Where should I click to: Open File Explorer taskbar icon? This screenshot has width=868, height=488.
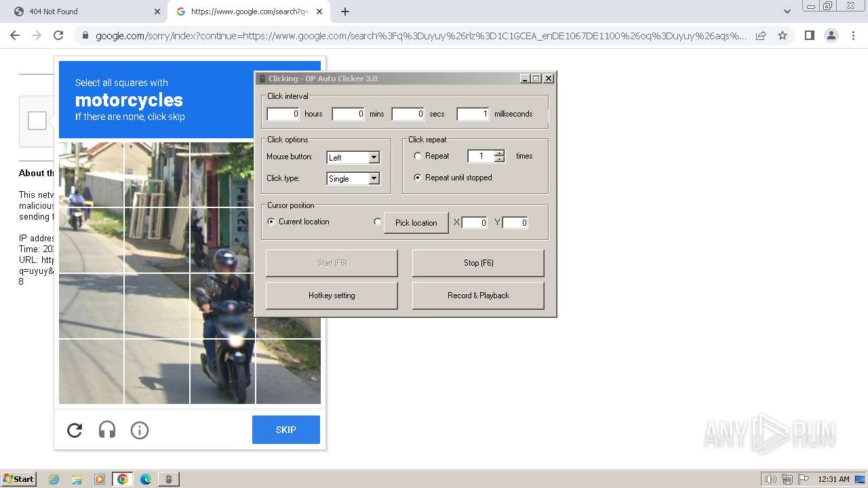[77, 479]
